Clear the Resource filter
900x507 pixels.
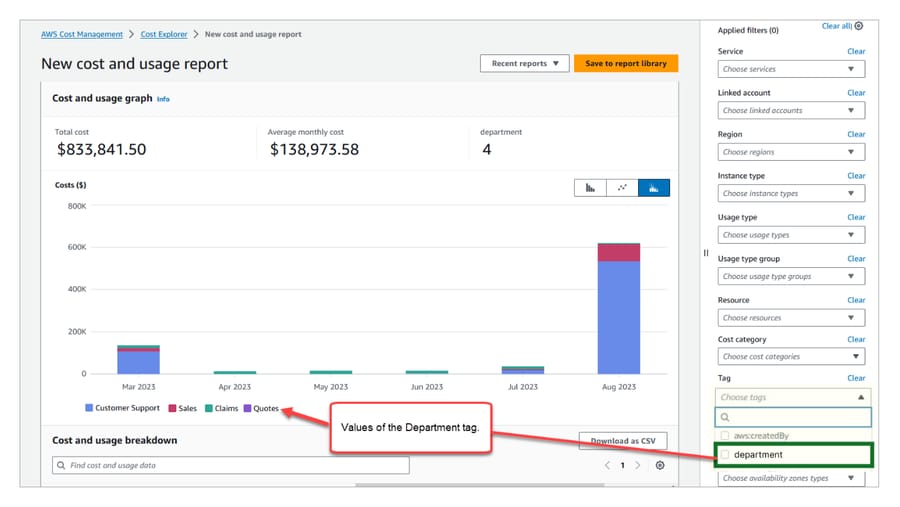pos(856,300)
